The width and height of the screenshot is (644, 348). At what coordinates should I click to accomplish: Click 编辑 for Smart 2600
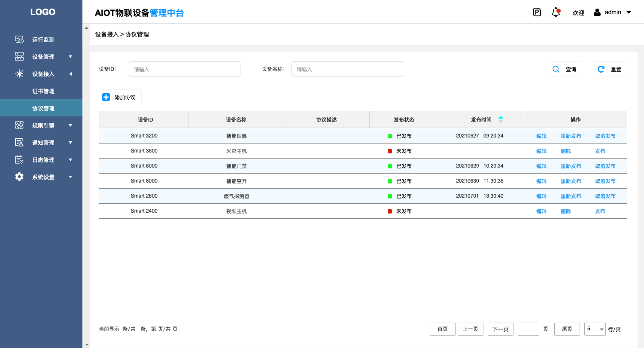pos(541,196)
